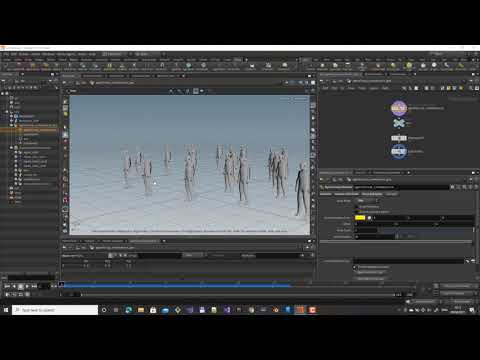The height and width of the screenshot is (360, 480).
Task: Open the Windows Start menu
Action: (x=6, y=310)
